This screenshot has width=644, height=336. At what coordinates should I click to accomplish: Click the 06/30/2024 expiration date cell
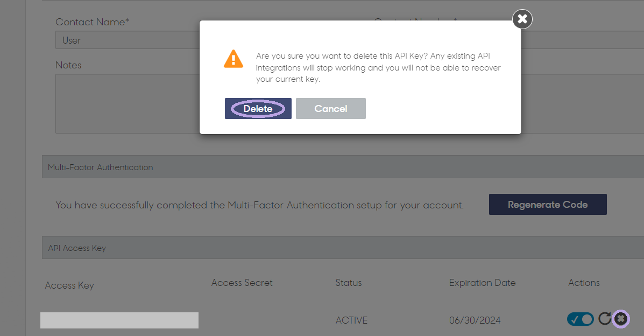click(475, 320)
